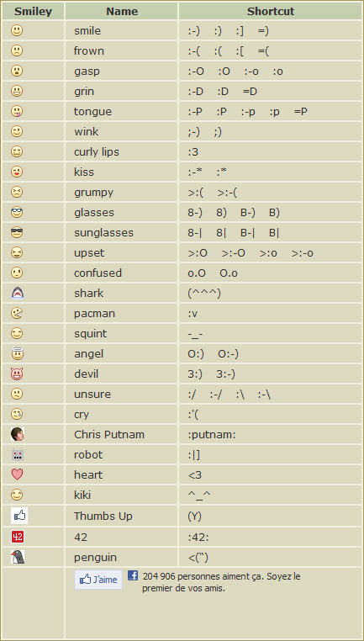364x641 pixels.
Task: Select the 'curly lips' name cell
Action: tap(122, 152)
